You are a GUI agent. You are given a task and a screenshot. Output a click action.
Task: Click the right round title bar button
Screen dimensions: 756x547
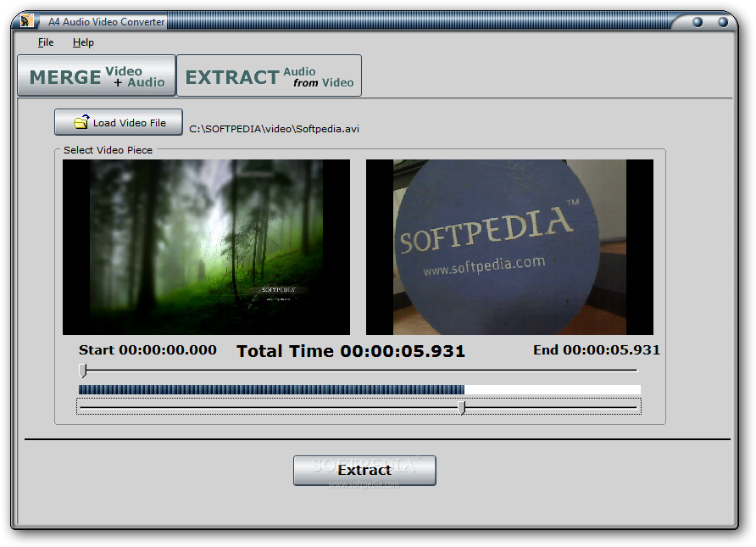pyautogui.click(x=722, y=22)
